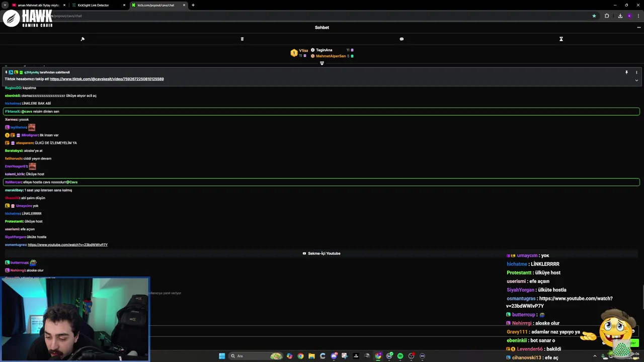Click the bookmark star in address bar
644x362 pixels.
[x=594, y=16]
